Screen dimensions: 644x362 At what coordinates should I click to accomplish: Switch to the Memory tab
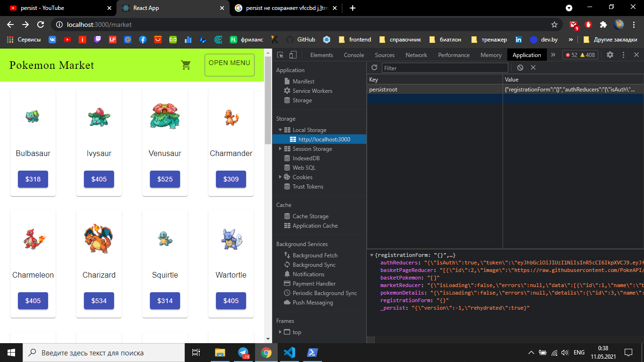coord(491,55)
